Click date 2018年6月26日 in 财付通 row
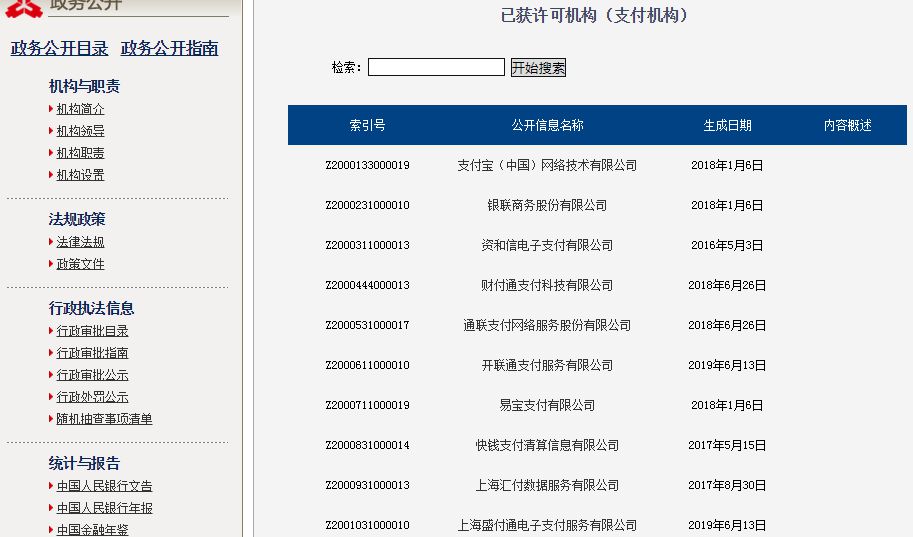Image resolution: width=913 pixels, height=537 pixels. click(727, 285)
